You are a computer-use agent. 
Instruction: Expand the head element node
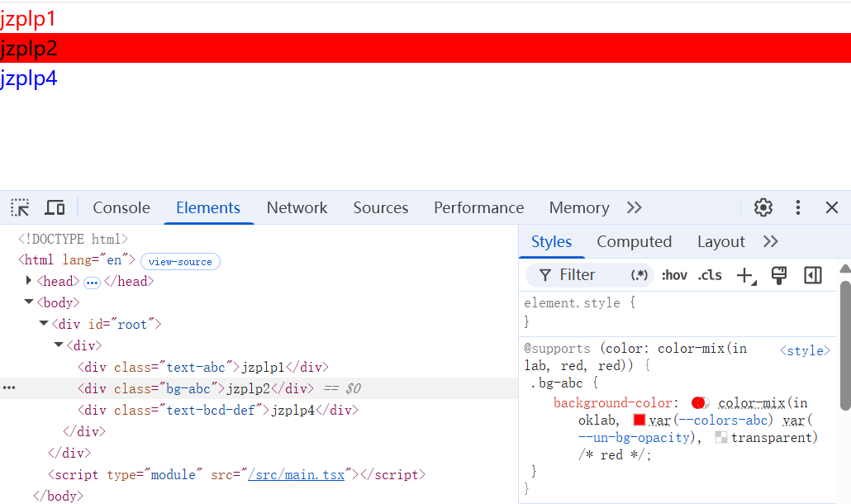[29, 280]
